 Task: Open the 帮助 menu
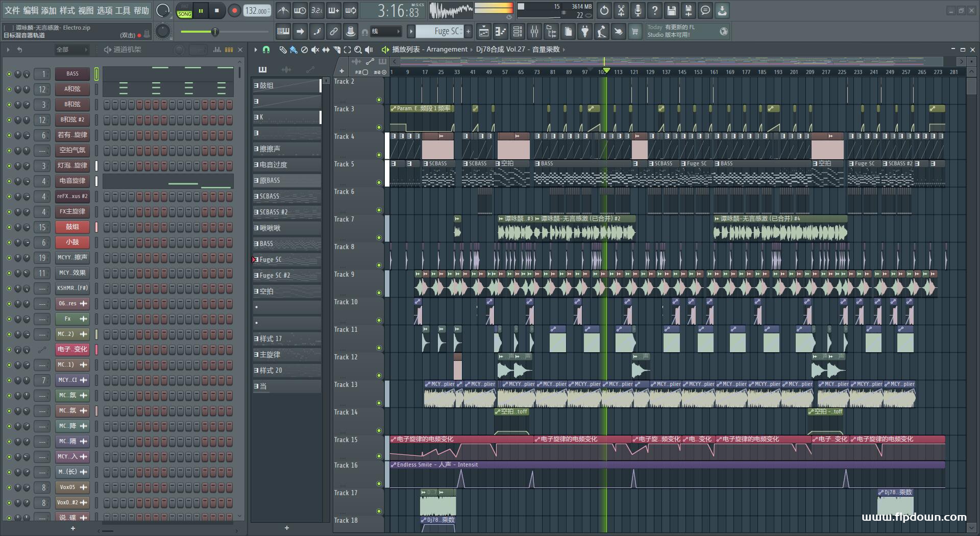tap(141, 10)
